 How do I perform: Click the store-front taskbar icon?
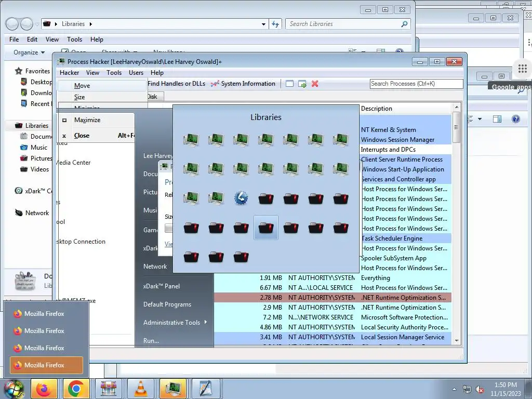pos(109,389)
